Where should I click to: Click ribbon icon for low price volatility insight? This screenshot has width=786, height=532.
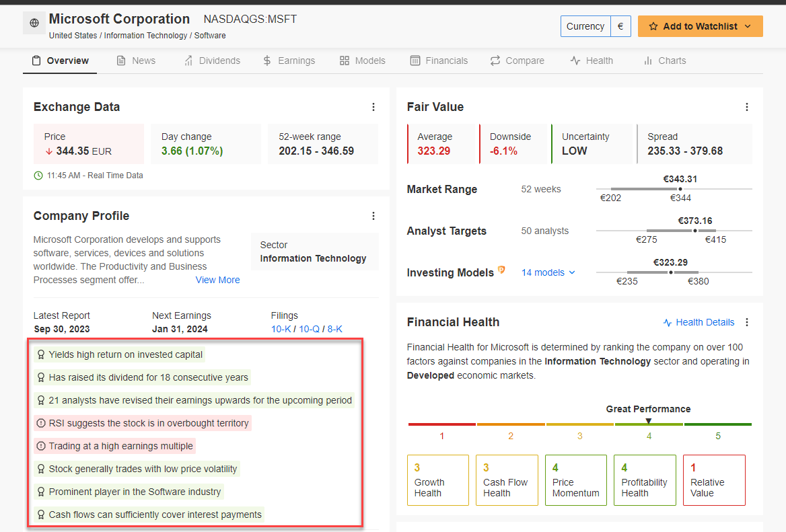(41, 469)
